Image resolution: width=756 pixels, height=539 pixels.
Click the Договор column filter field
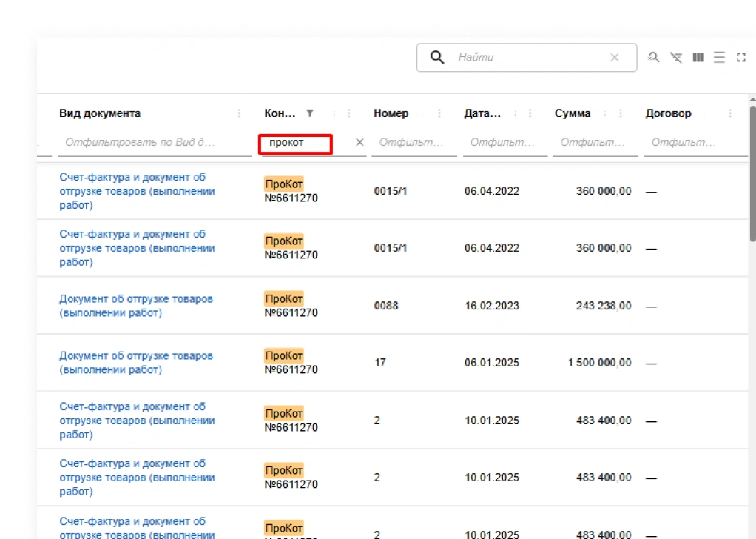[x=695, y=142]
